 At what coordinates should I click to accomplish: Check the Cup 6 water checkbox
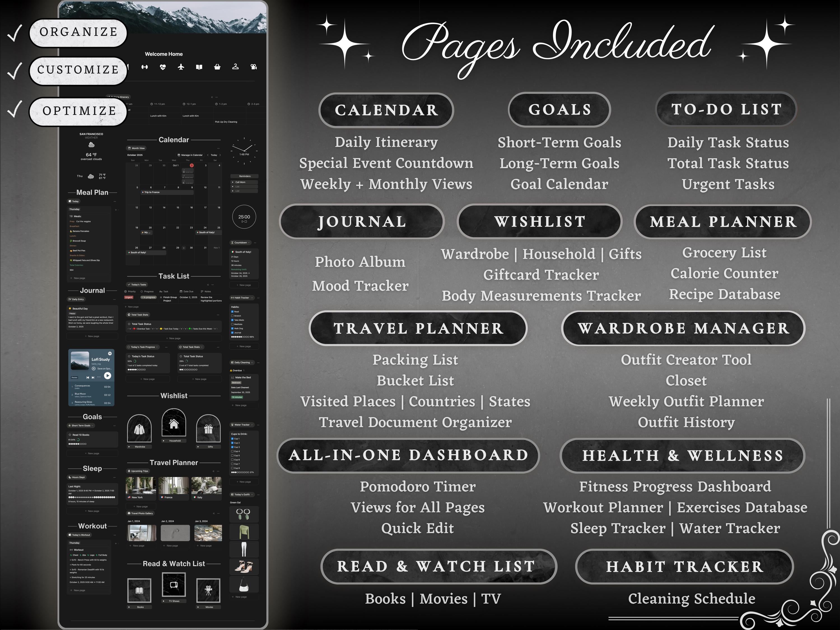(232, 460)
